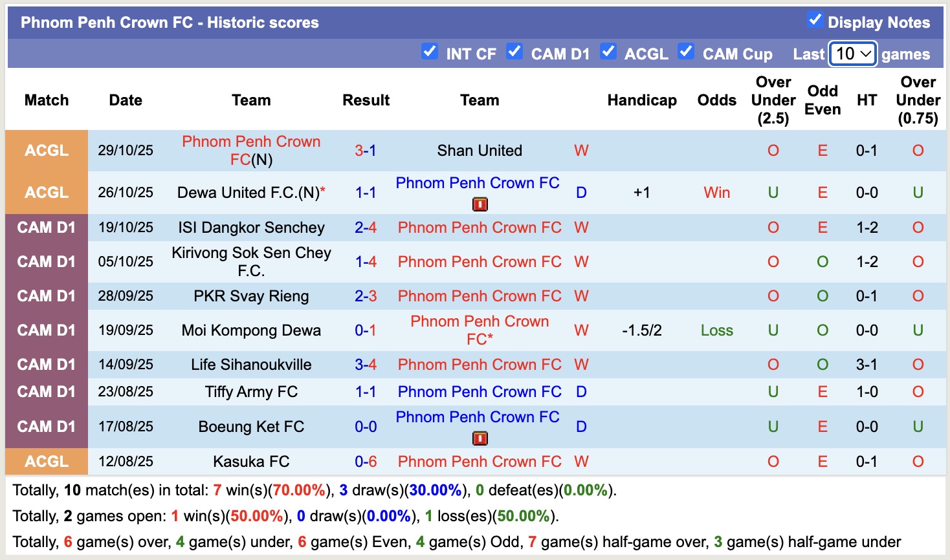
Task: Click the CAM D1 badge on the Tiffy Army row
Action: (46, 391)
